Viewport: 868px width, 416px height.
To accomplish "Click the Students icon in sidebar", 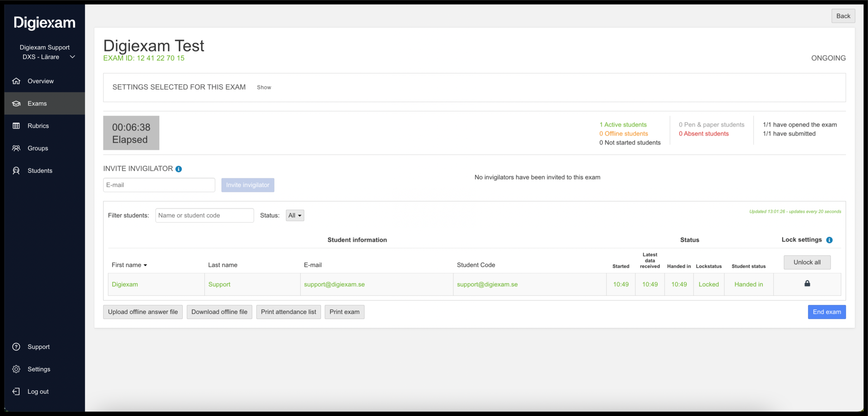I will click(x=16, y=171).
